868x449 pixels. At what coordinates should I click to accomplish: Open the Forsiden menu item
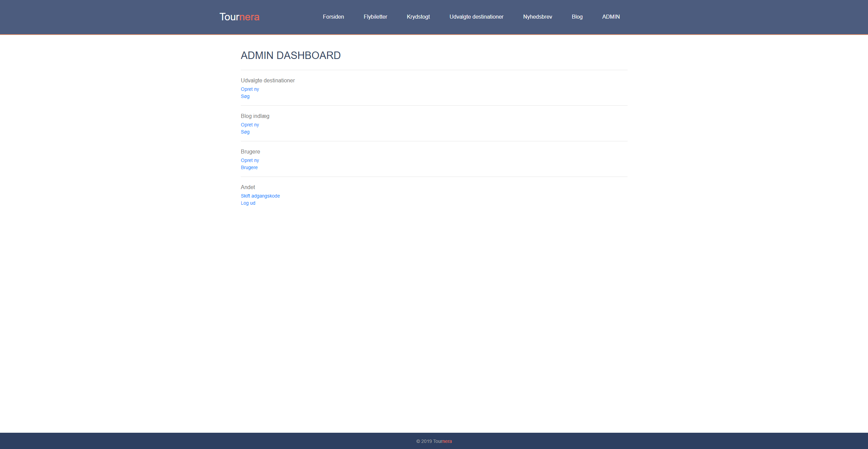pyautogui.click(x=333, y=17)
